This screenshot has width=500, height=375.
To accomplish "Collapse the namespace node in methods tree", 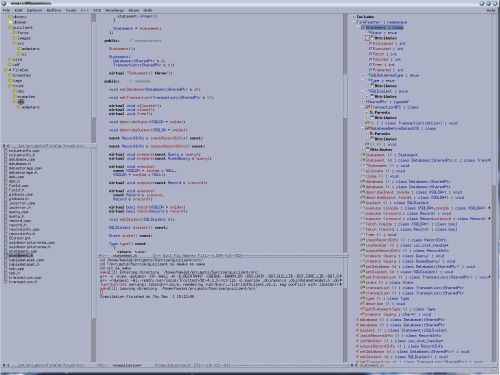I will coord(354,22).
